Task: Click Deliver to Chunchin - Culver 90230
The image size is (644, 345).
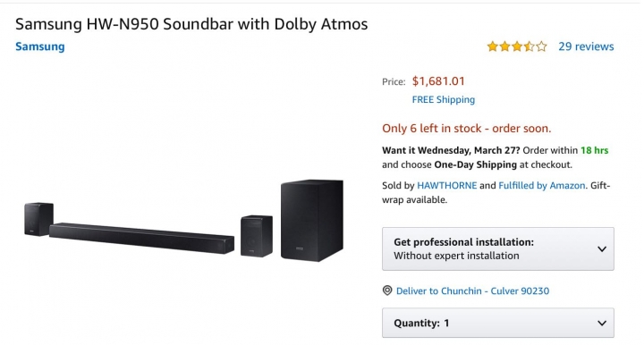Action: point(472,290)
